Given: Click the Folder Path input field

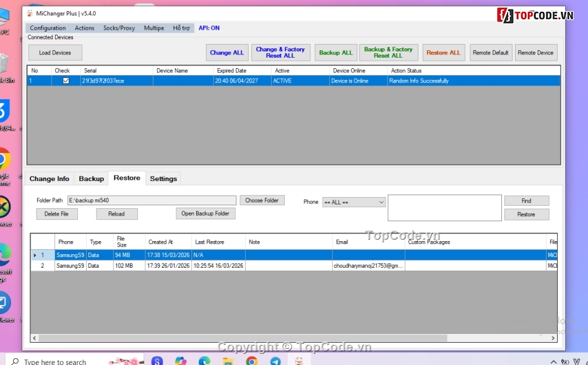Looking at the screenshot, I should point(152,200).
